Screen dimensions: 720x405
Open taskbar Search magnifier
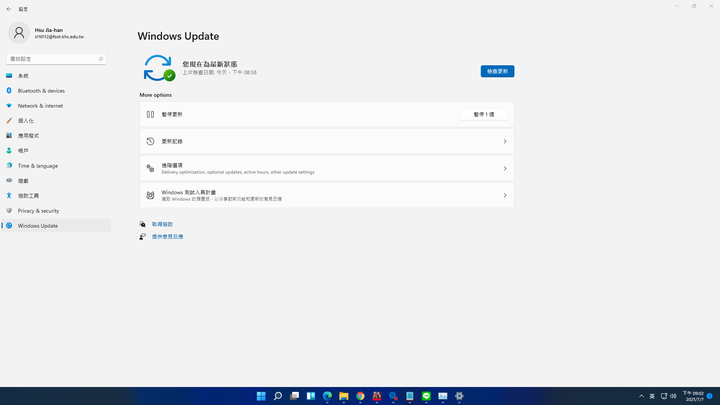[x=278, y=396]
